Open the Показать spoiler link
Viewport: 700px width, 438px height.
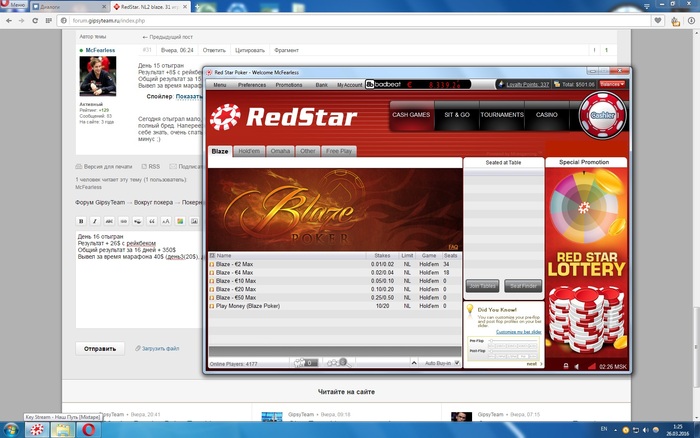[x=189, y=96]
